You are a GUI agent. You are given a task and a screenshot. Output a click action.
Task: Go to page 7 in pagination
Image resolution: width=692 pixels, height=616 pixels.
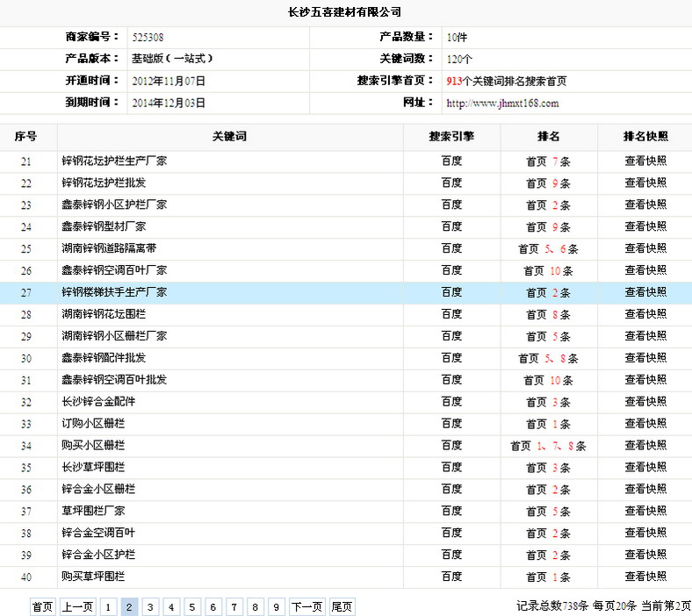[234, 606]
